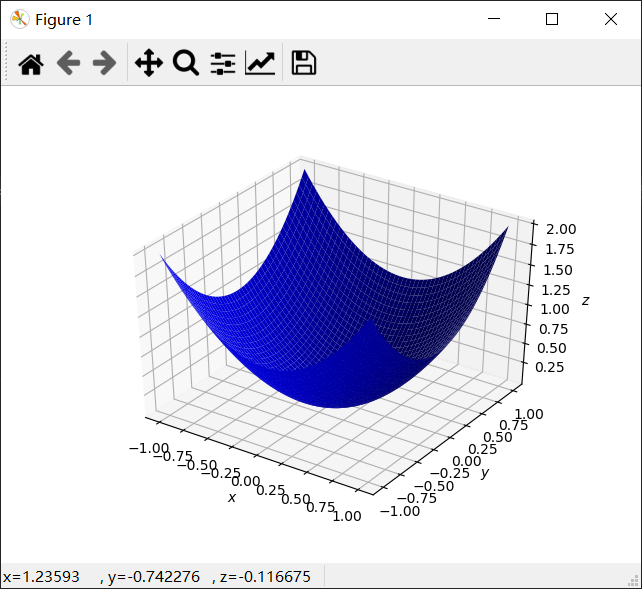Click the matplotlib window icon in the title bar
The width and height of the screenshot is (642, 589).
tap(19, 19)
